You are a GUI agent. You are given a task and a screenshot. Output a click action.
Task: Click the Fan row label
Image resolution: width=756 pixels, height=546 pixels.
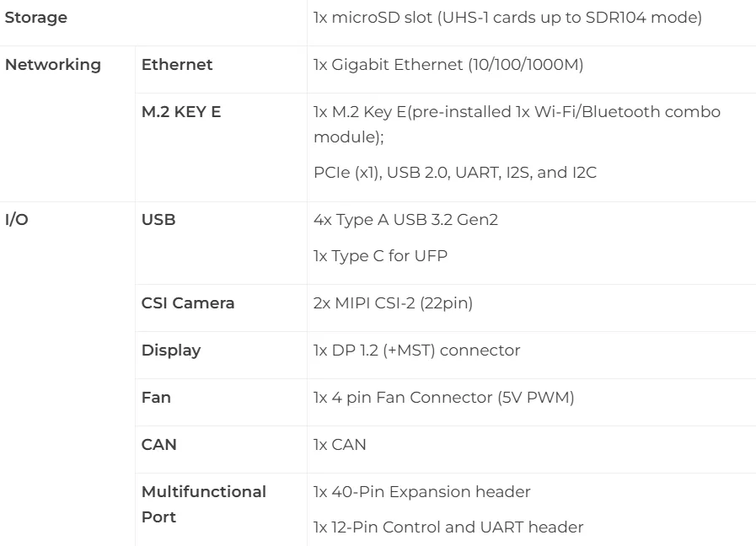156,398
